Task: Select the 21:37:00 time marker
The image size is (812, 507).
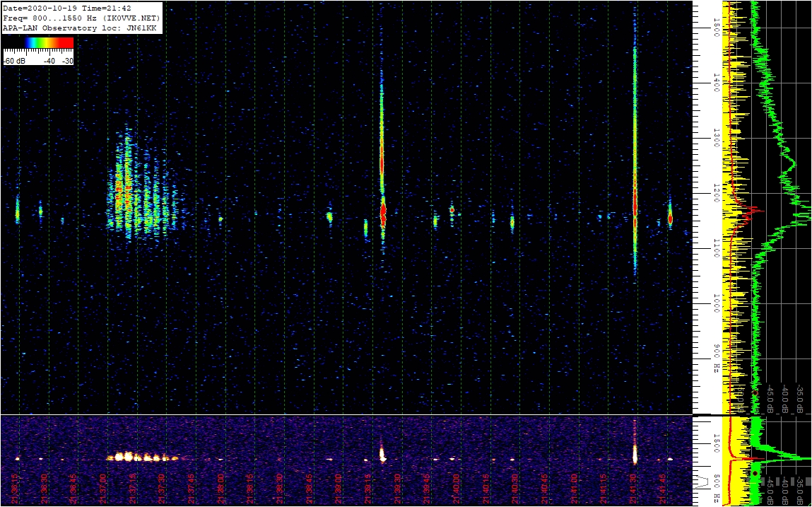Action: point(102,487)
